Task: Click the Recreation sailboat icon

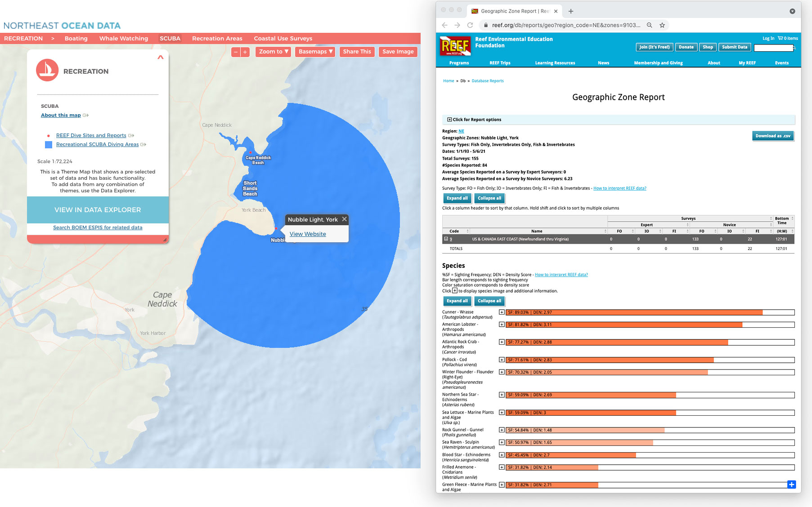Action: 47,71
